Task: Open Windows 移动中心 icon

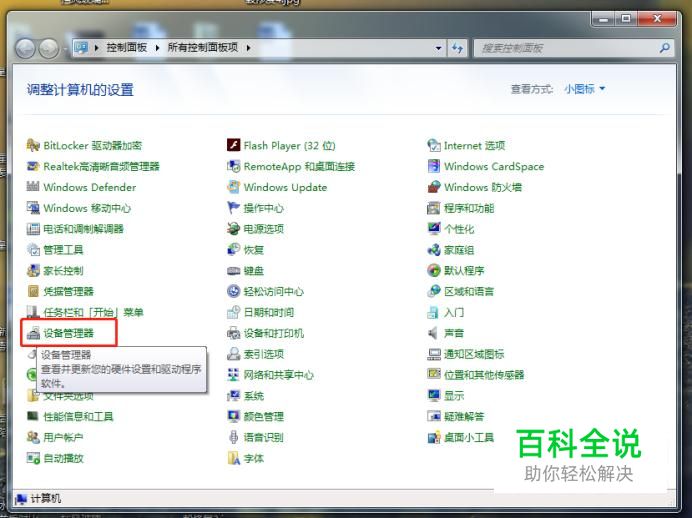Action: tap(34, 208)
